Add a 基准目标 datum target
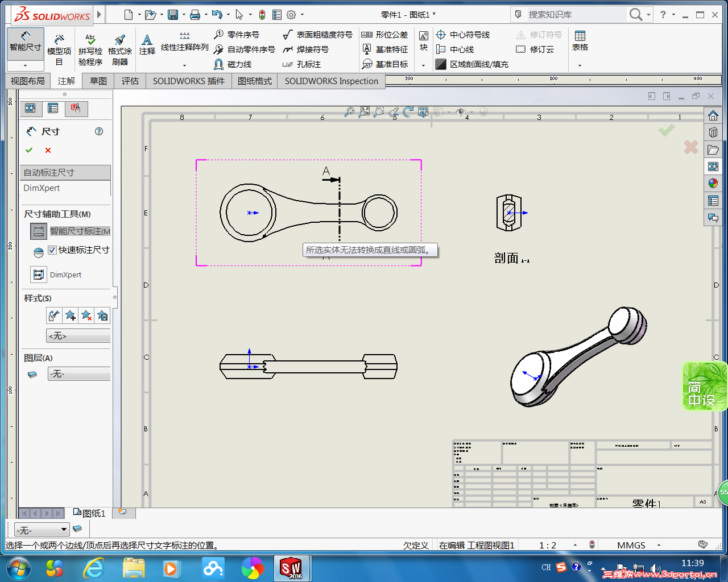 tap(384, 64)
